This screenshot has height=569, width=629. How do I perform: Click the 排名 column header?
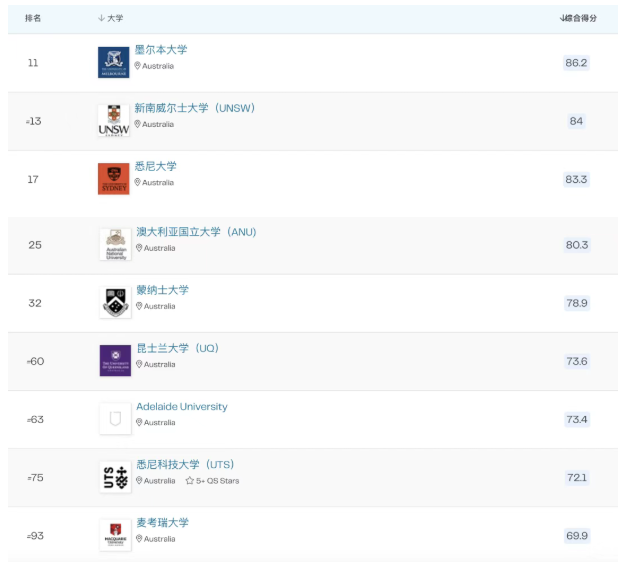[33, 18]
